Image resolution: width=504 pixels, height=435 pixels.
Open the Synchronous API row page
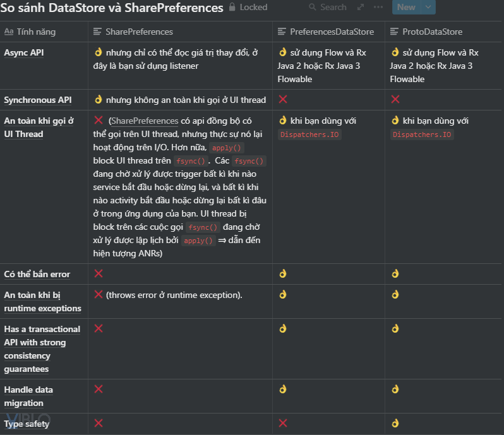point(38,100)
